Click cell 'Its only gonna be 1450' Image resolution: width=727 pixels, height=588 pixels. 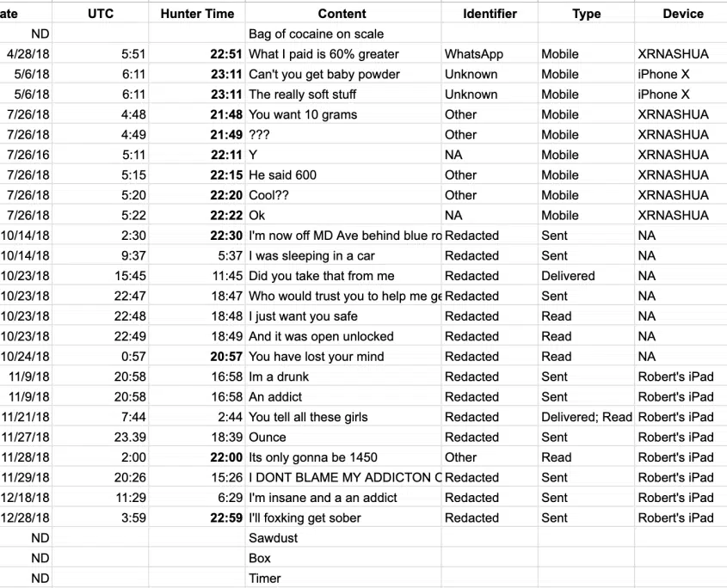[x=342, y=457]
